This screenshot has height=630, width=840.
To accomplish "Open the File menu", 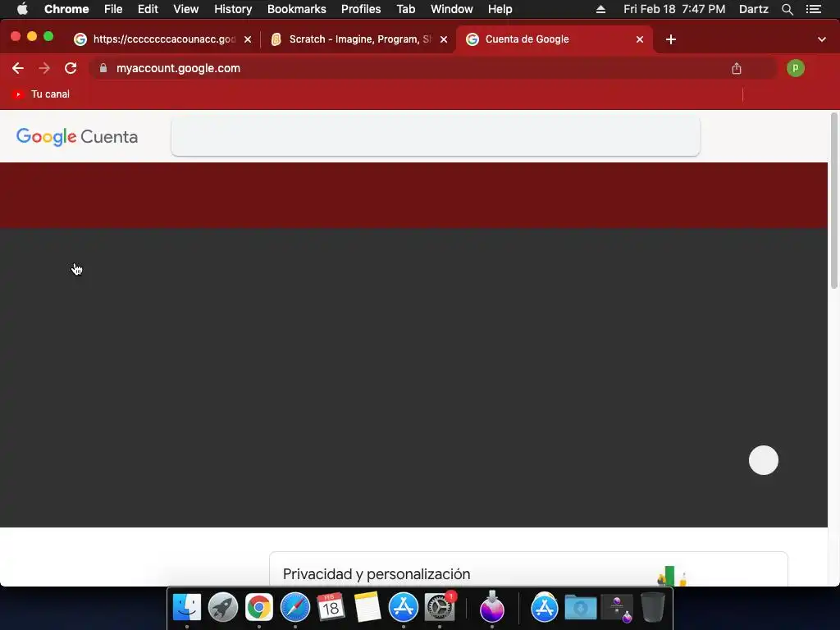I will 113,9.
